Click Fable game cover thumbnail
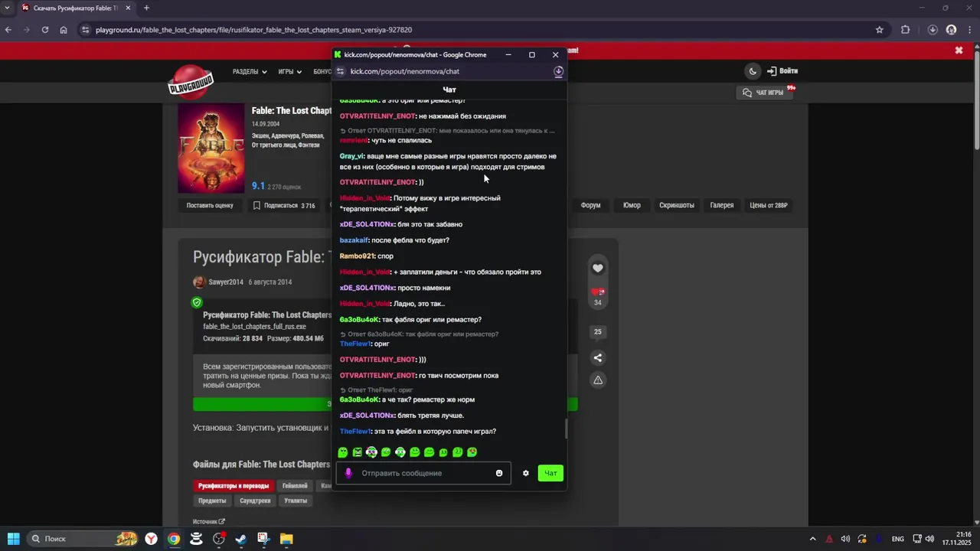This screenshot has height=551, width=980. [x=211, y=148]
